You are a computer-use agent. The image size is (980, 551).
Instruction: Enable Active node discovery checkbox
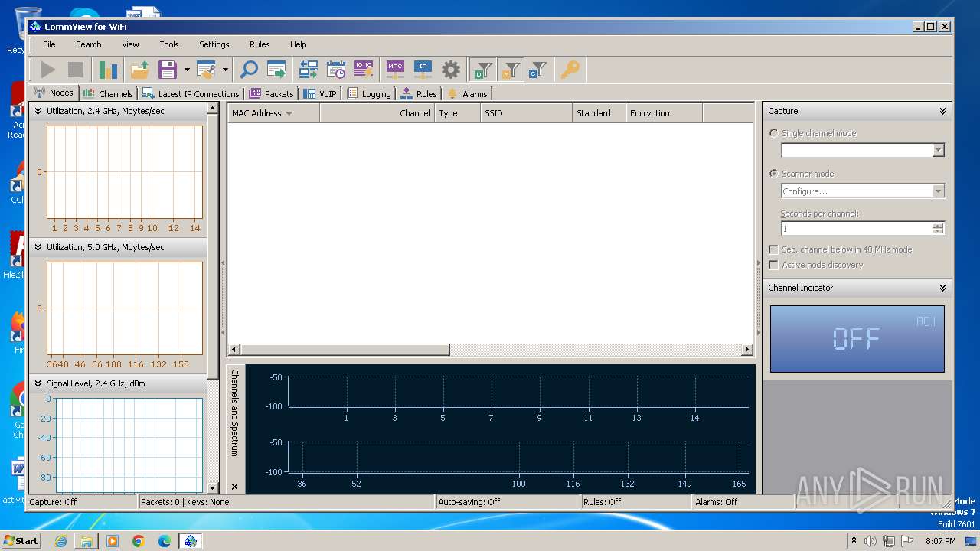click(x=773, y=265)
